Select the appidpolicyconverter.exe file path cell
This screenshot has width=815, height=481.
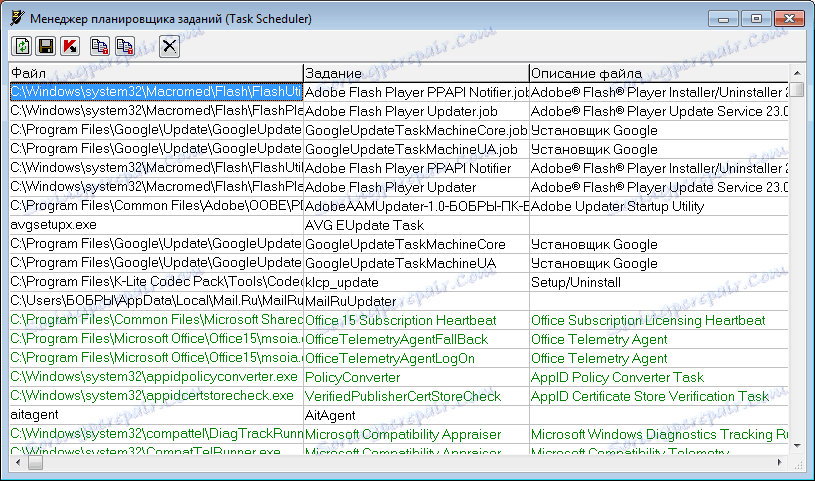tap(156, 378)
